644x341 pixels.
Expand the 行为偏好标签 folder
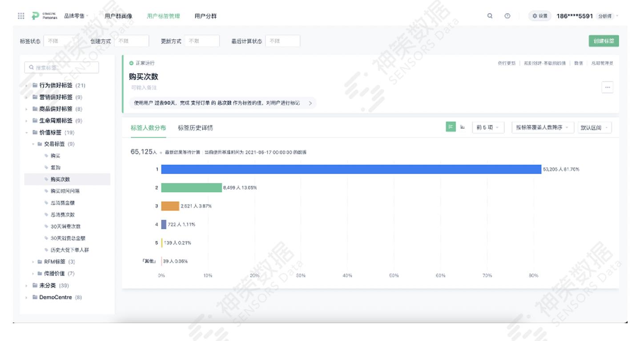point(27,85)
